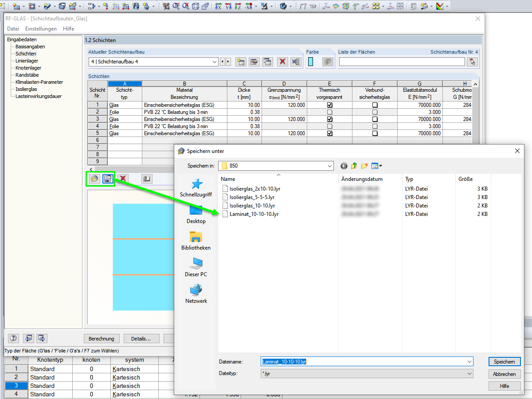532x399 pixels.
Task: Click the open layer composition folder icon
Action: tap(94, 179)
